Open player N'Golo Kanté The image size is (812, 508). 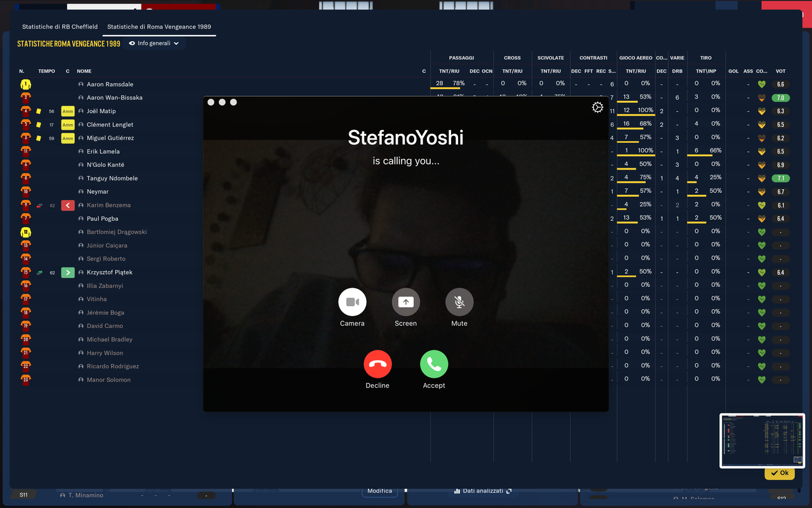(105, 165)
